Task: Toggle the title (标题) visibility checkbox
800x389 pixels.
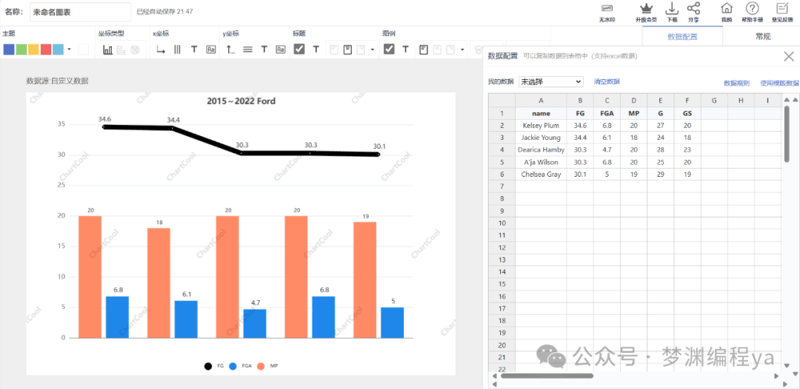Action: (299, 49)
